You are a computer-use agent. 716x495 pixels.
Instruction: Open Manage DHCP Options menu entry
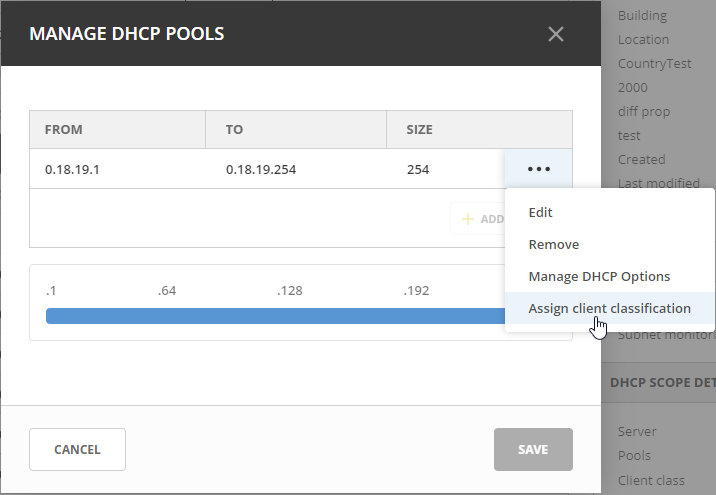click(599, 276)
